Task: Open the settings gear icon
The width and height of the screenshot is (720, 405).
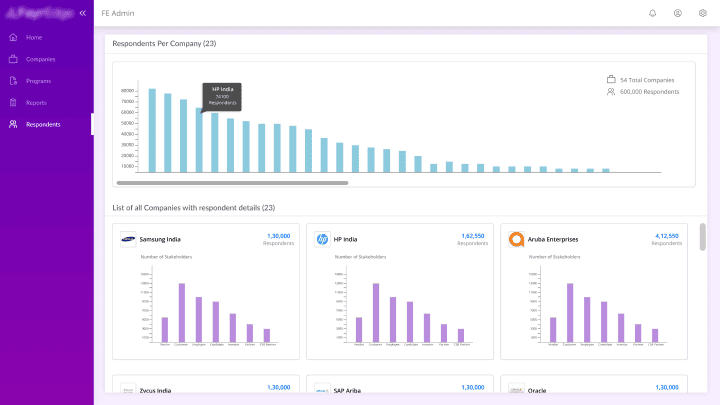Action: (x=703, y=13)
